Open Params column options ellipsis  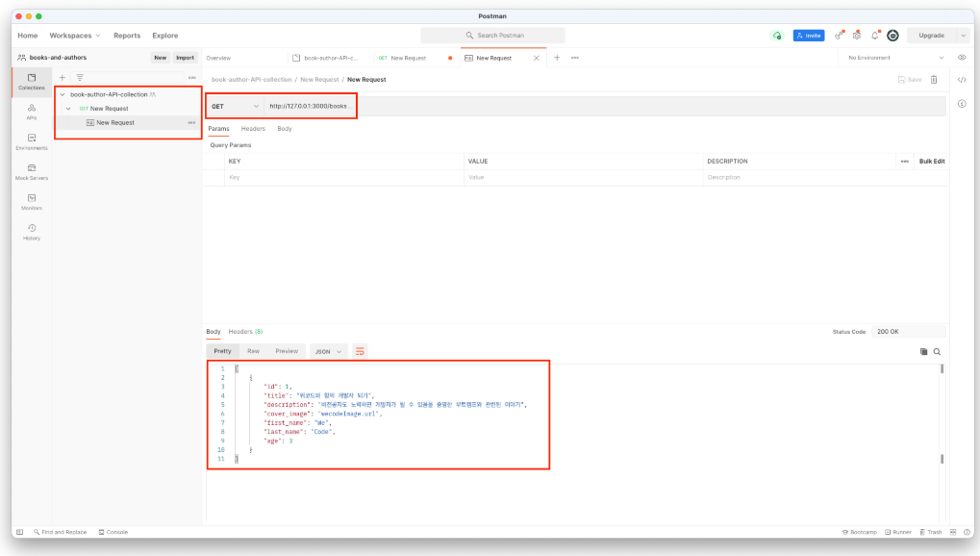point(904,162)
